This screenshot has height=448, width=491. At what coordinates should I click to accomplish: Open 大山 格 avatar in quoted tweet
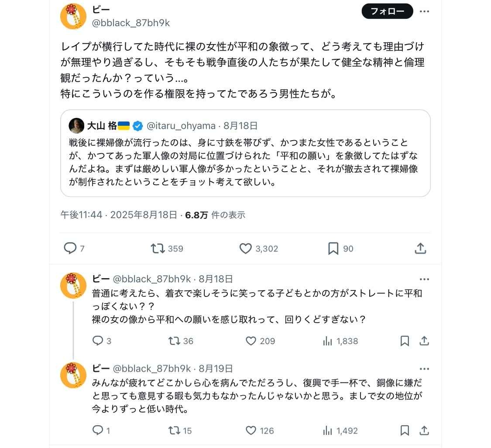tap(76, 126)
